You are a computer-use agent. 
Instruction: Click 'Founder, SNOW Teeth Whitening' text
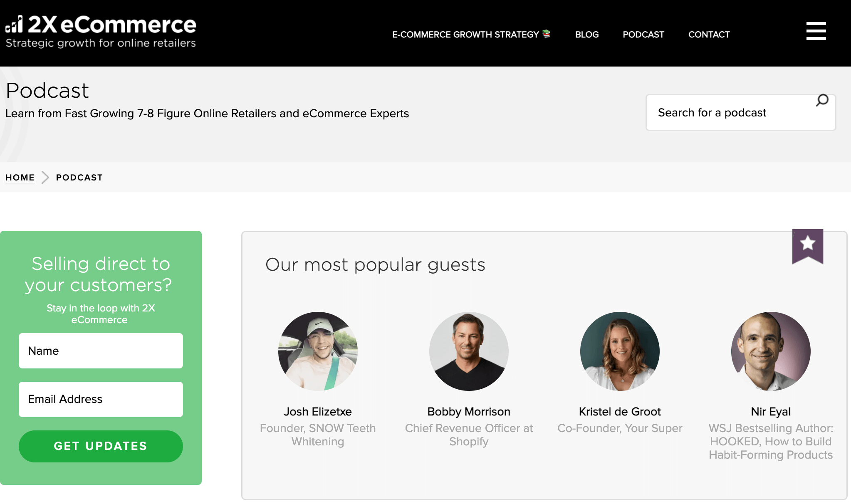click(318, 435)
